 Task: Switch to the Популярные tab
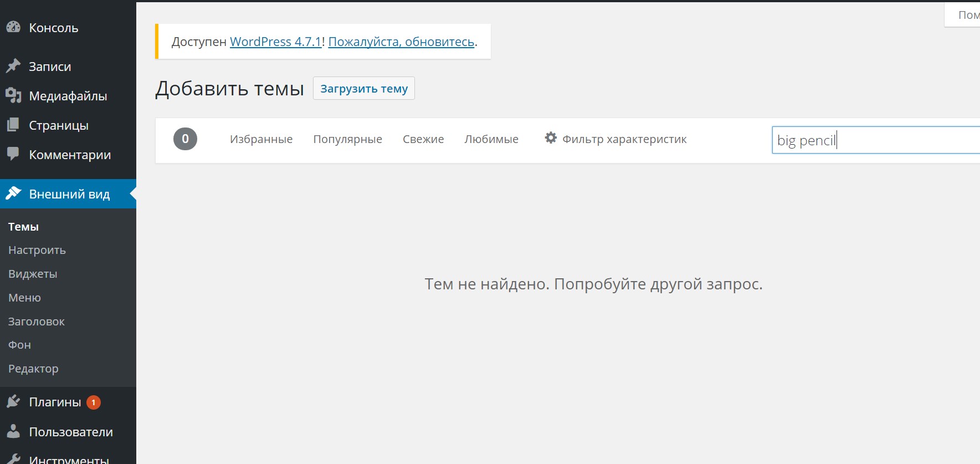[347, 139]
